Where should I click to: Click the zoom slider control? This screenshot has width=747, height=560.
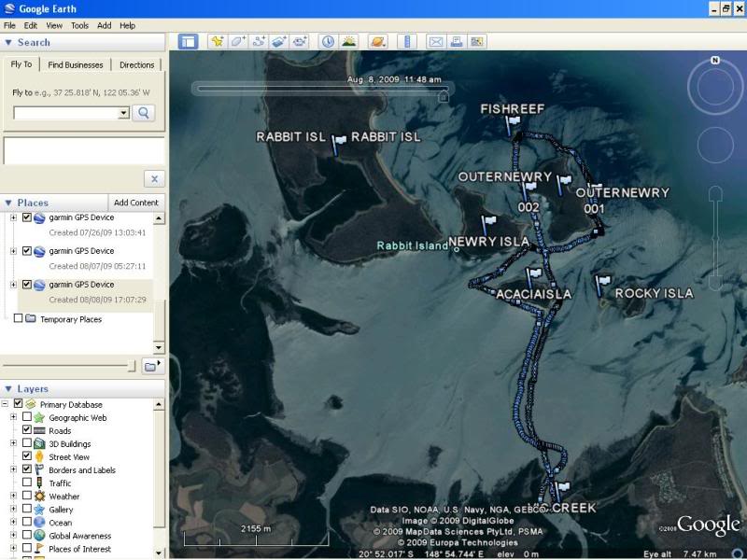pos(715,238)
